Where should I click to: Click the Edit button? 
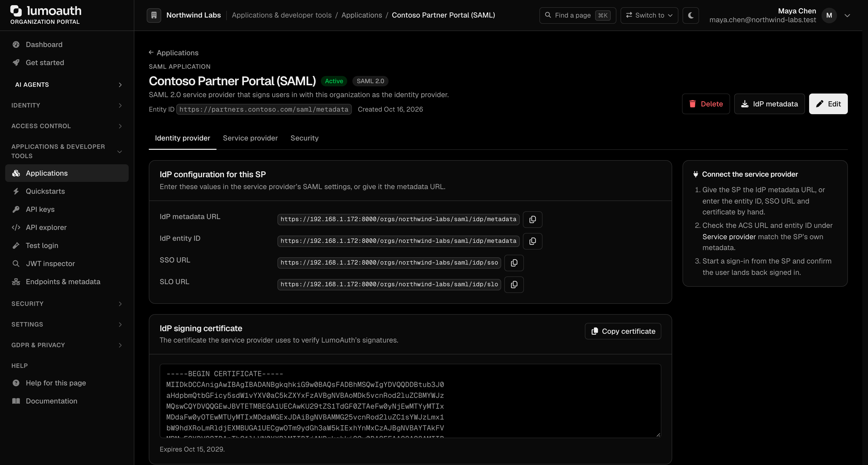point(828,104)
